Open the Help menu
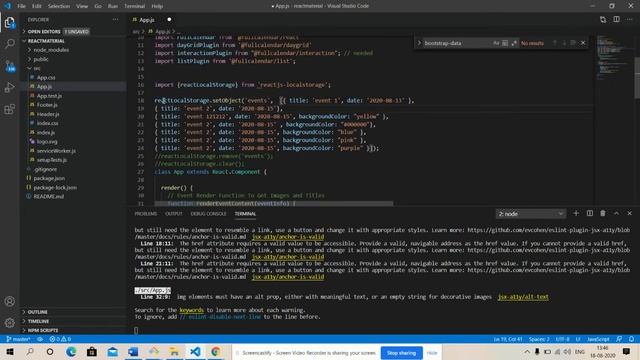This screenshot has width=640, height=360. (x=157, y=6)
